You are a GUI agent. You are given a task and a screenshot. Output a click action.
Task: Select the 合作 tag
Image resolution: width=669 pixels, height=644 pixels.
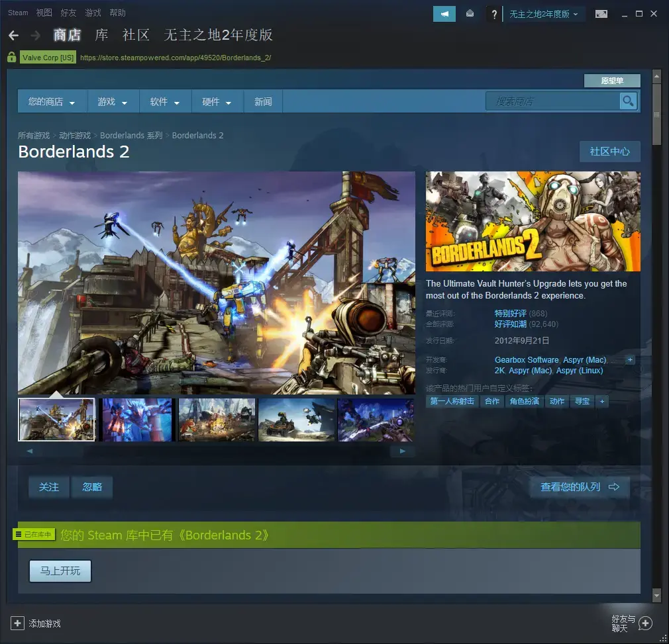(x=492, y=401)
